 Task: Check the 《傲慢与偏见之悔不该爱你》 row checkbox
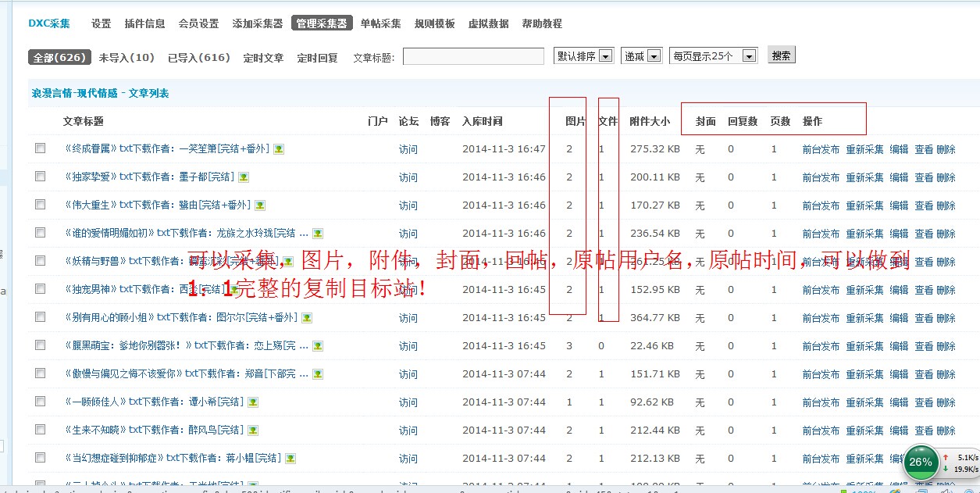(x=41, y=373)
